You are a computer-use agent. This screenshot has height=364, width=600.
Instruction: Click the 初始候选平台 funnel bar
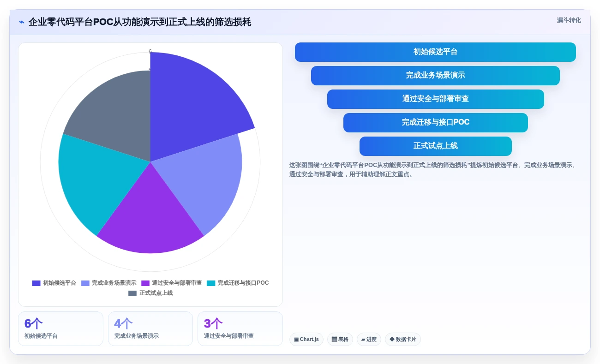(x=435, y=52)
